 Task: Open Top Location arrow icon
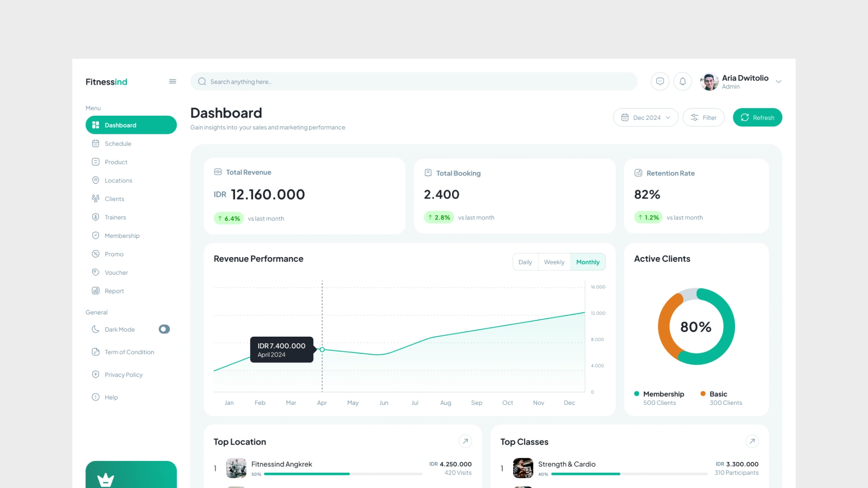(x=465, y=441)
